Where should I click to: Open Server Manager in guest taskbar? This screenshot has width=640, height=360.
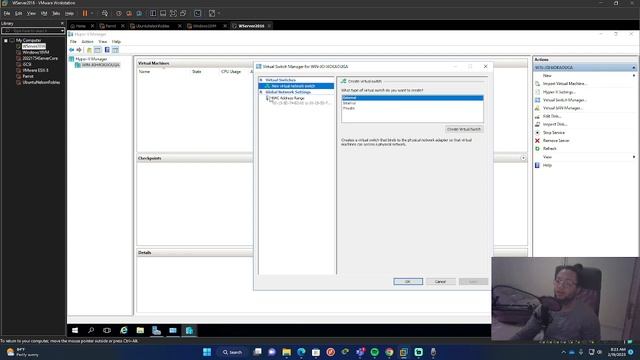tap(156, 330)
